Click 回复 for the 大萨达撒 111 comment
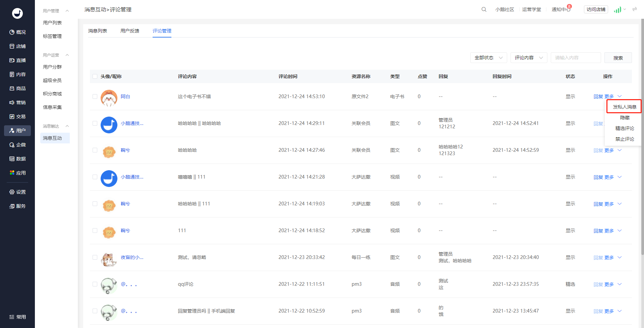 click(x=598, y=231)
